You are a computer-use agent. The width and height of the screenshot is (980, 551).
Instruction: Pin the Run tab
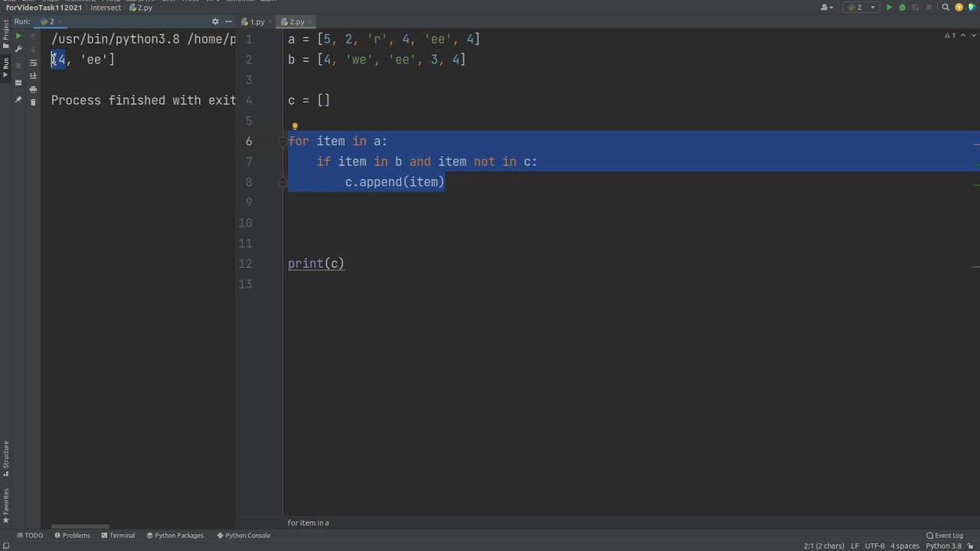tap(18, 99)
